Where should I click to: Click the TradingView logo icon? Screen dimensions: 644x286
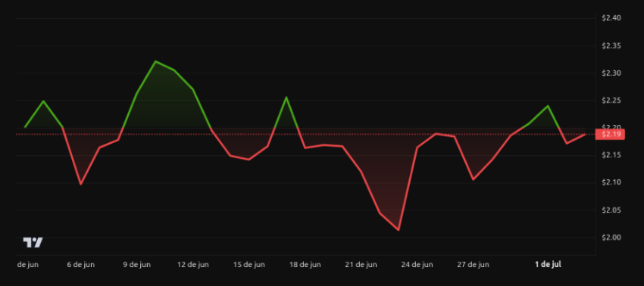click(33, 243)
